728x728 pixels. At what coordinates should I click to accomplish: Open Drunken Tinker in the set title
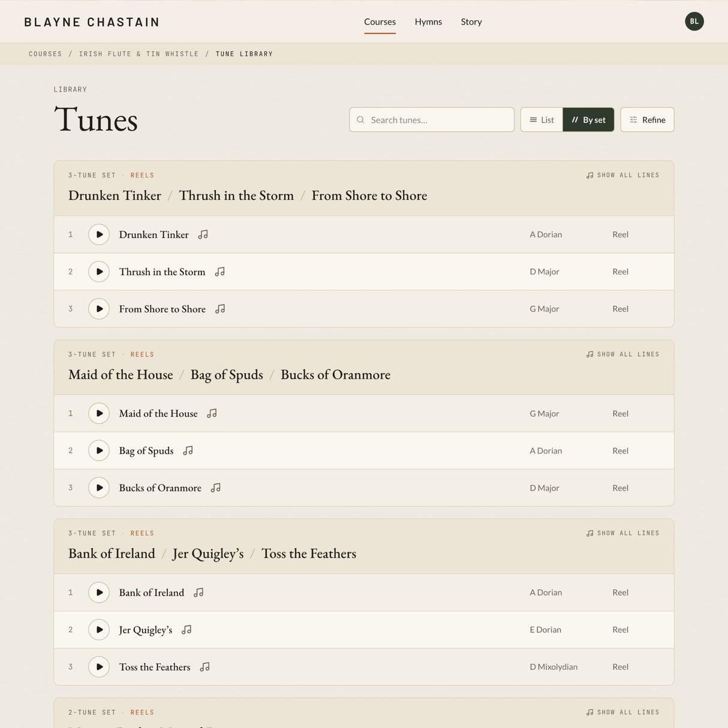tap(115, 195)
